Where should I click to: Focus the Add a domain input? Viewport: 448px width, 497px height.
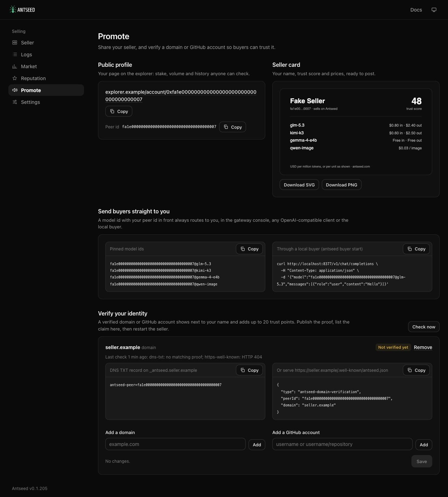(175, 444)
